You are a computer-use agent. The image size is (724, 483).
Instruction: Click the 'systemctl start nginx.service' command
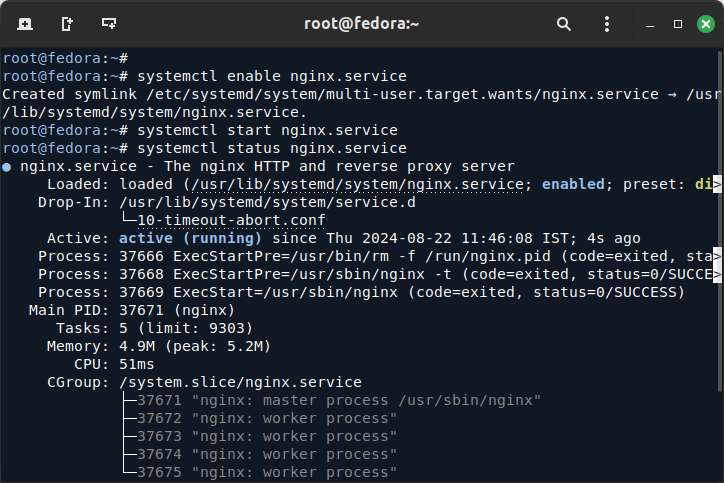[x=267, y=130]
